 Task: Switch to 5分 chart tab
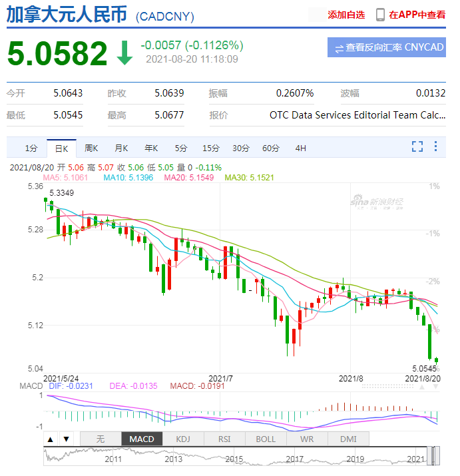[x=181, y=148]
